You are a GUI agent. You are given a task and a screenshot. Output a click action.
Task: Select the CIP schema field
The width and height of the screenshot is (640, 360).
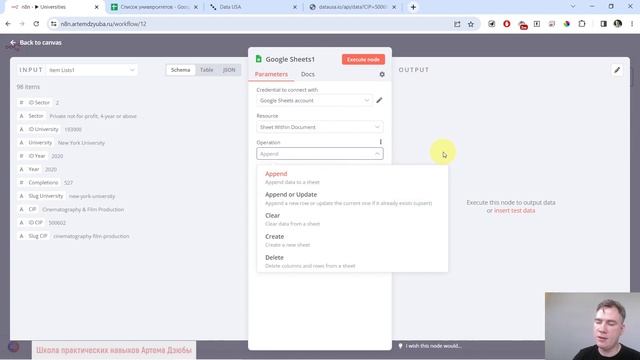pos(28,209)
